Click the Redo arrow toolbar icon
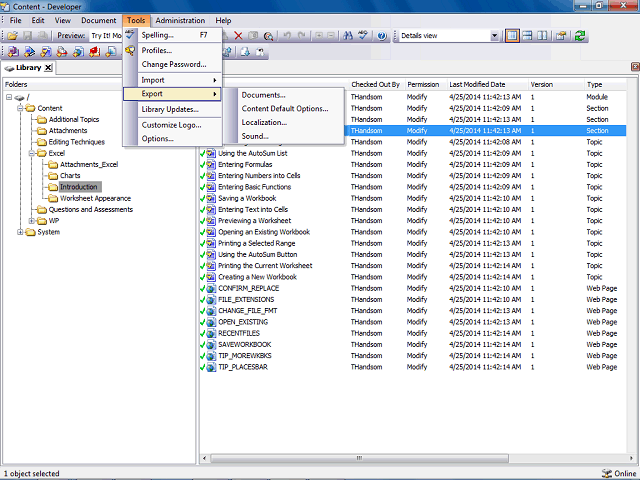The height and width of the screenshot is (480, 640). pos(302,36)
